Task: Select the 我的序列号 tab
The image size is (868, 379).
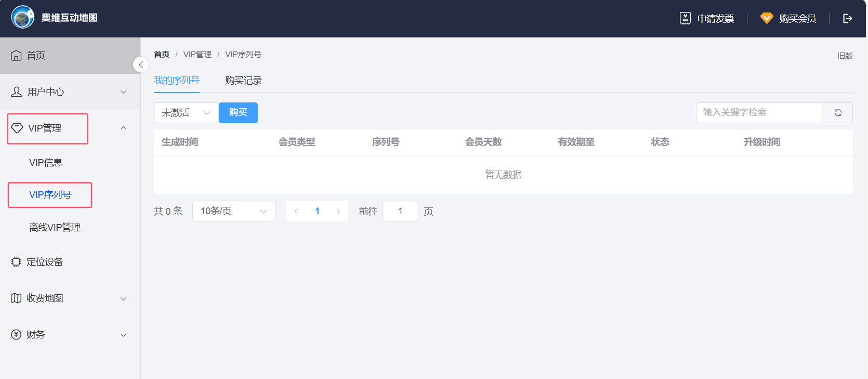Action: [177, 81]
